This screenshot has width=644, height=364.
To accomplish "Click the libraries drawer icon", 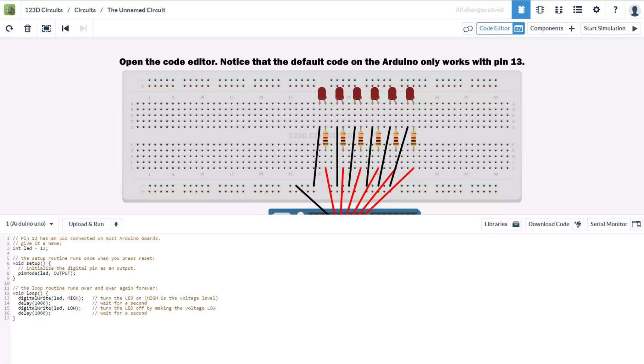I will coord(516,224).
